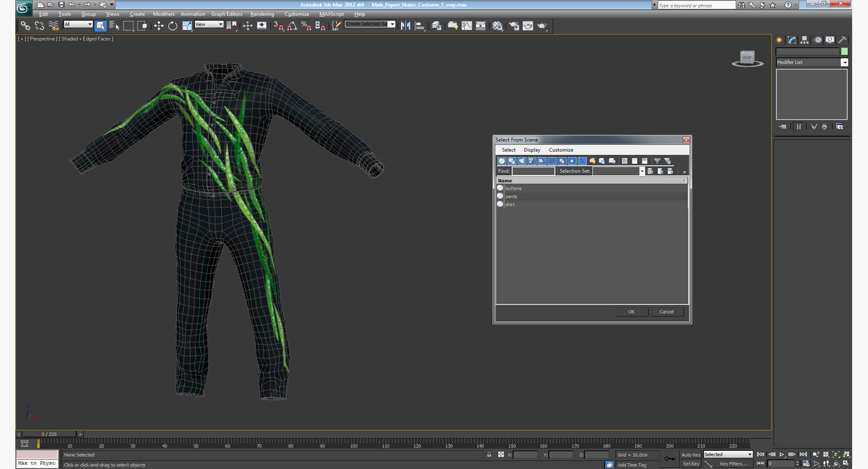
Task: Open the MAXScript menu
Action: click(x=332, y=14)
